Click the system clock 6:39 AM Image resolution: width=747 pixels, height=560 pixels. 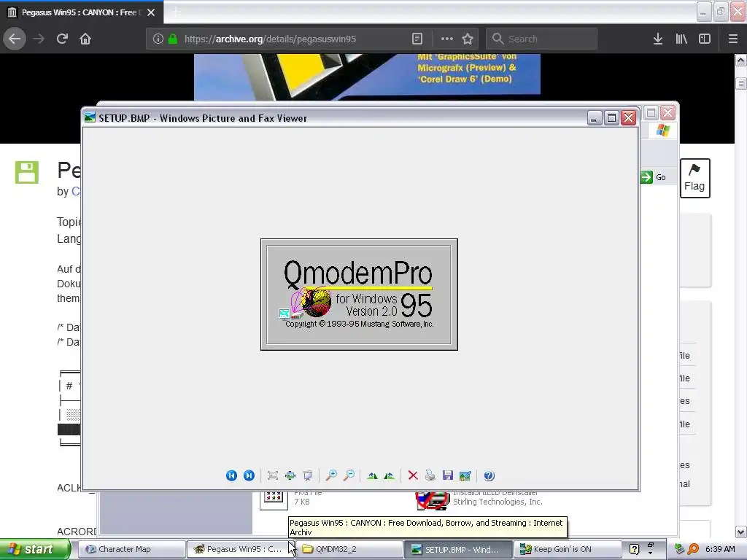(x=720, y=549)
